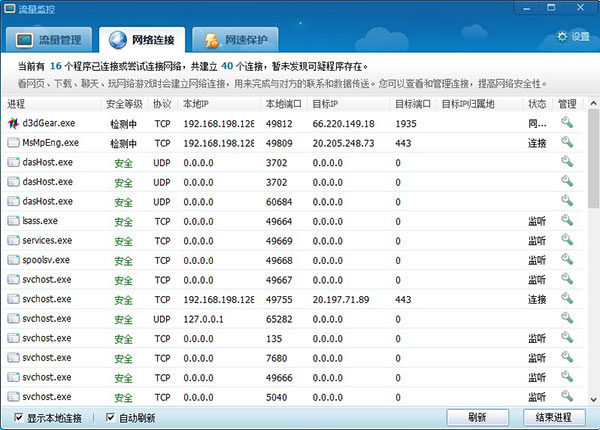
Task: Click scrollbar up arrow in connection list
Action: coord(592,104)
